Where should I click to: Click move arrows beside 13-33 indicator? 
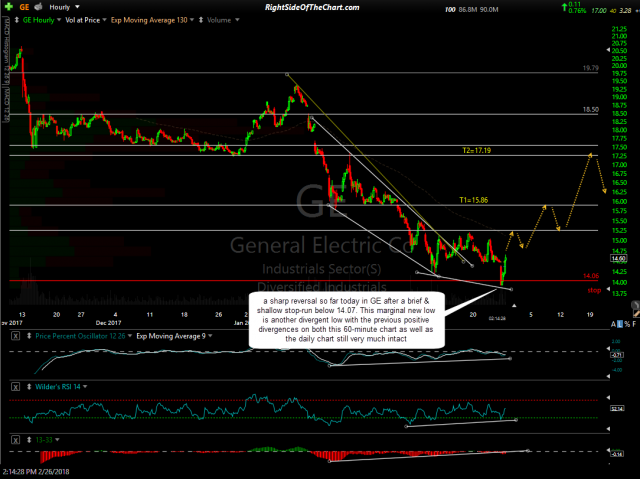pos(29,439)
